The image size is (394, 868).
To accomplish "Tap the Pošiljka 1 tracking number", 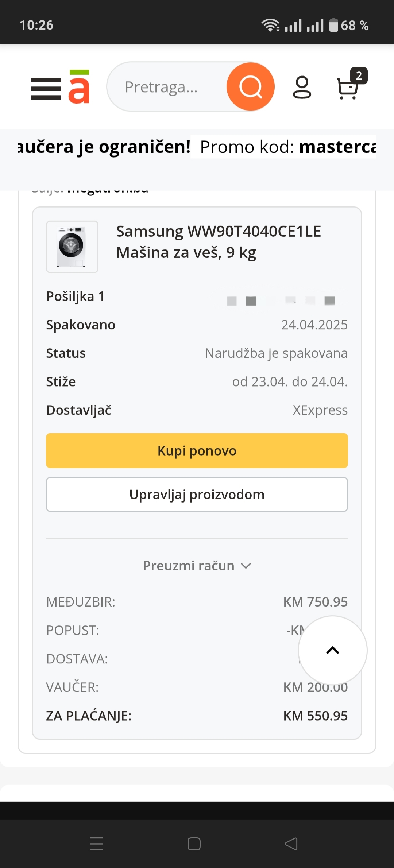I will point(281,301).
